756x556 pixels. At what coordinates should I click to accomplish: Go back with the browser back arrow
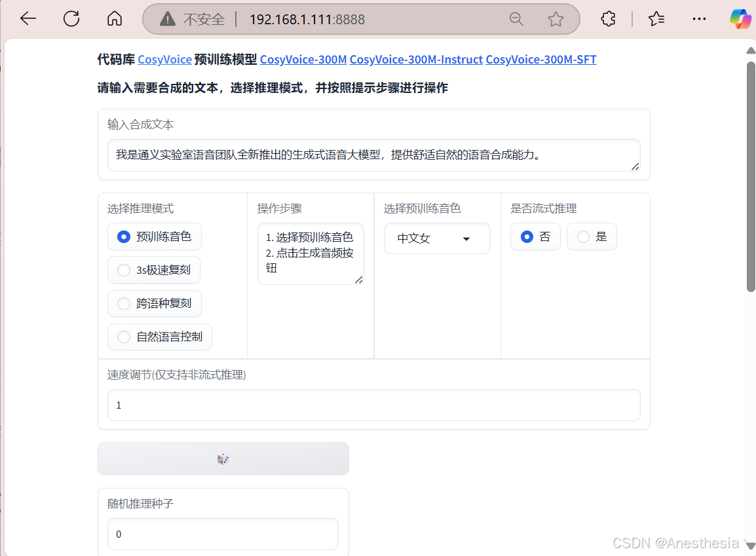28,19
